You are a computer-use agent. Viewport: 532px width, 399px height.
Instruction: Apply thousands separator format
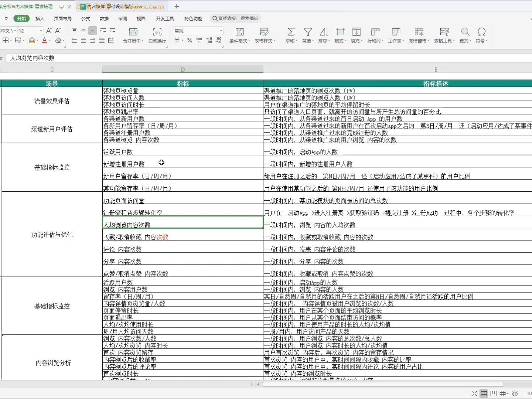[x=199, y=40]
